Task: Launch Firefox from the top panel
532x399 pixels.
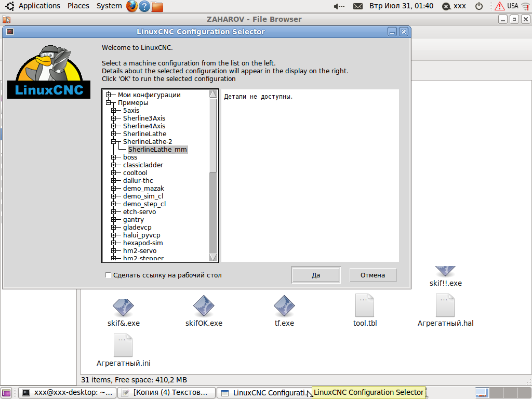Action: click(x=131, y=6)
